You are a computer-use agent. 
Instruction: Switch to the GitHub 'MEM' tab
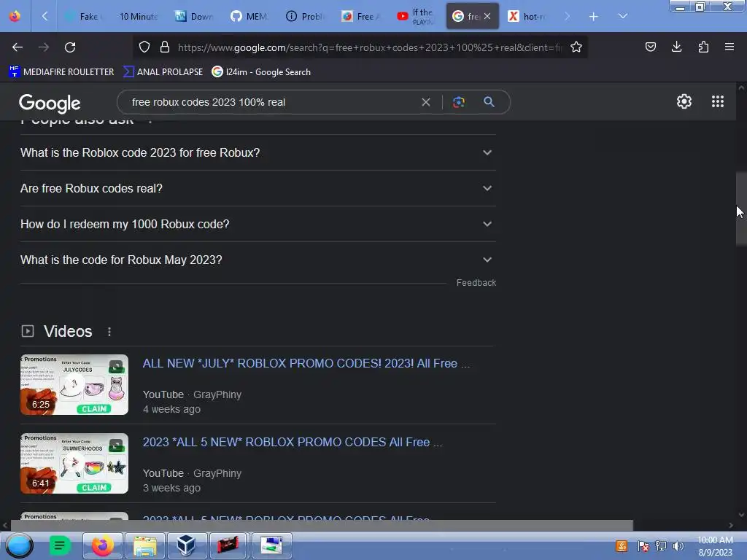point(249,17)
